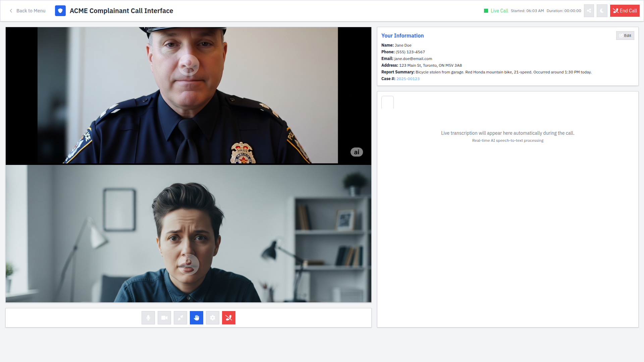644x362 pixels.
Task: Enable dark mode with the moon button
Action: click(602, 10)
